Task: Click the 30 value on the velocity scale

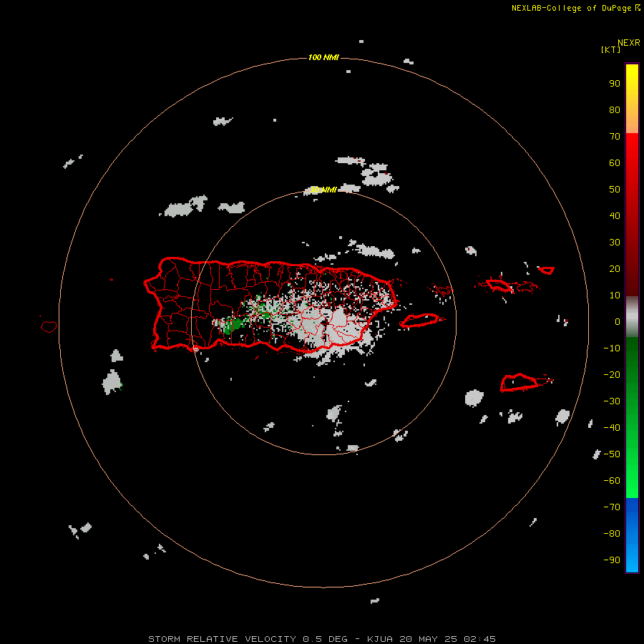Action: point(615,243)
